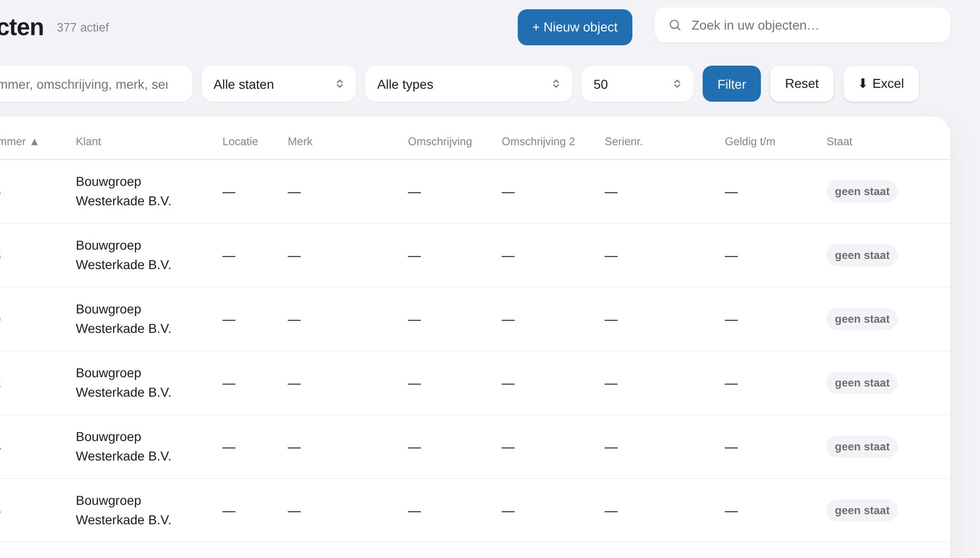
Task: Click the Reset button
Action: click(x=801, y=84)
